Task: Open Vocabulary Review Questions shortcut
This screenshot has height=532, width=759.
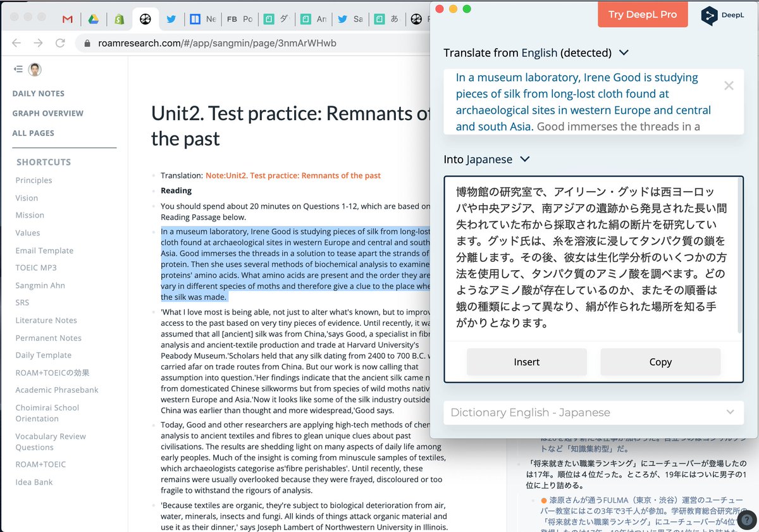Action: tap(51, 442)
